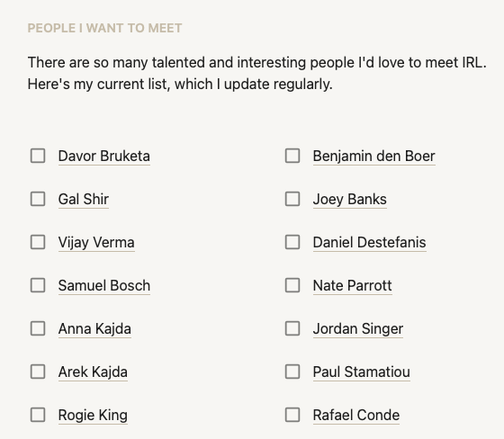This screenshot has width=504, height=439.
Task: Check the Anna Kajda checkbox
Action: 38,328
